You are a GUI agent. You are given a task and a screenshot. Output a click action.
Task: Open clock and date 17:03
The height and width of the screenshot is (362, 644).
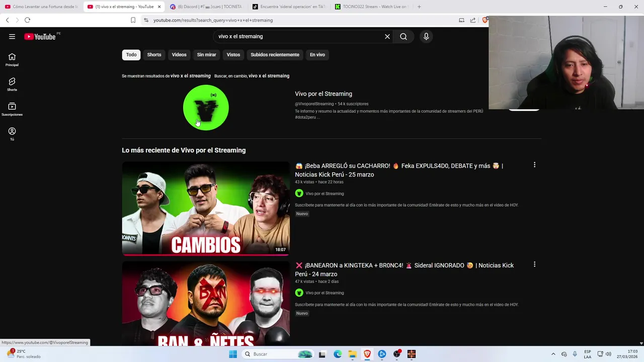[627, 354]
